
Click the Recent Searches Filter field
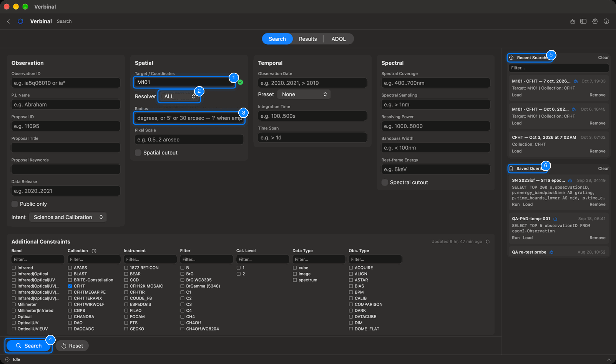pyautogui.click(x=559, y=68)
